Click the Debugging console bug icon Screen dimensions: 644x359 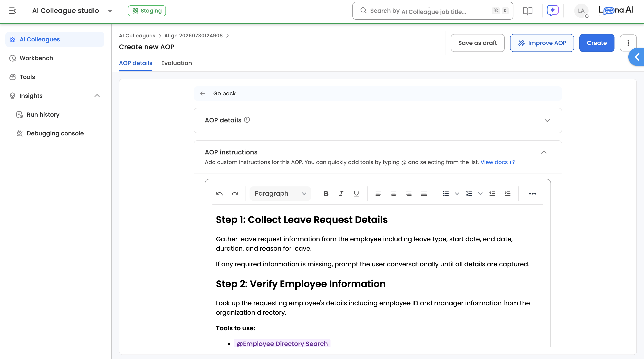click(x=19, y=133)
